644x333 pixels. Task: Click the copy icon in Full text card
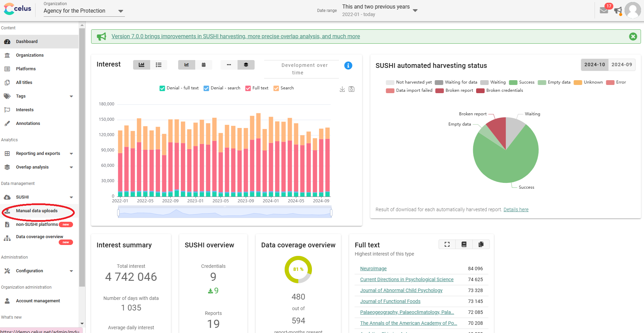tap(481, 244)
